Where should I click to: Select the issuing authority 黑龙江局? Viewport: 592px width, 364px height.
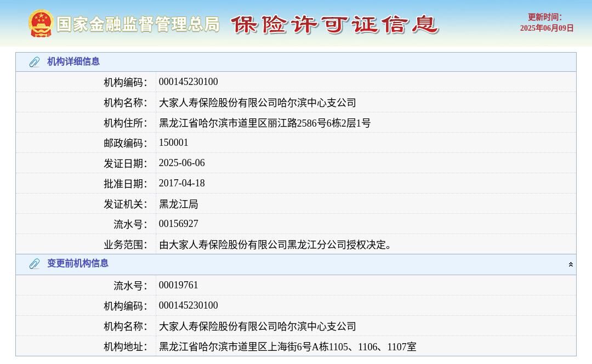(x=178, y=204)
